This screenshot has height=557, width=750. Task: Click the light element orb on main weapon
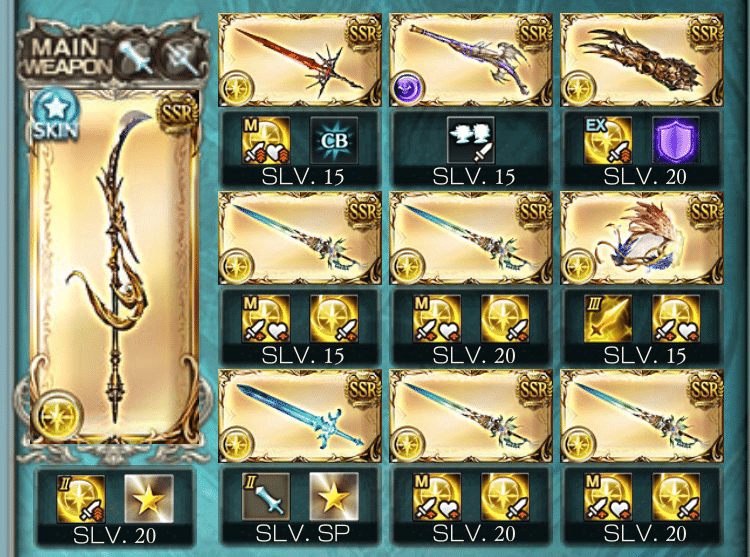pyautogui.click(x=57, y=417)
